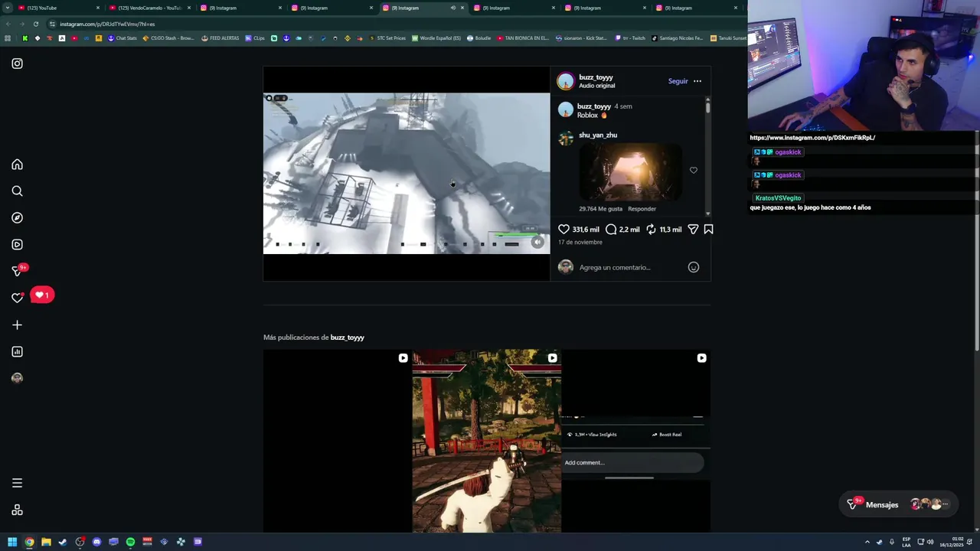Open emoji picker in comment box
Screen dimensions: 980x551
click(x=694, y=267)
